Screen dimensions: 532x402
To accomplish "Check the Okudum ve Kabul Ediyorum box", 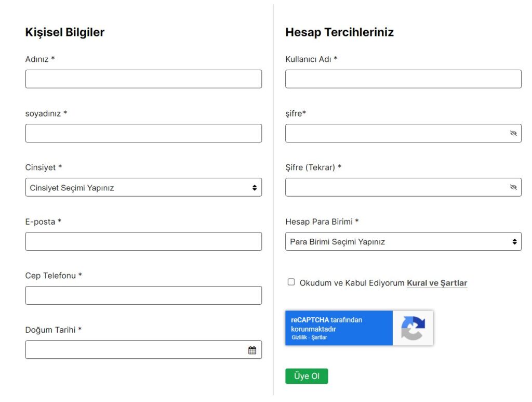I will pos(291,282).
